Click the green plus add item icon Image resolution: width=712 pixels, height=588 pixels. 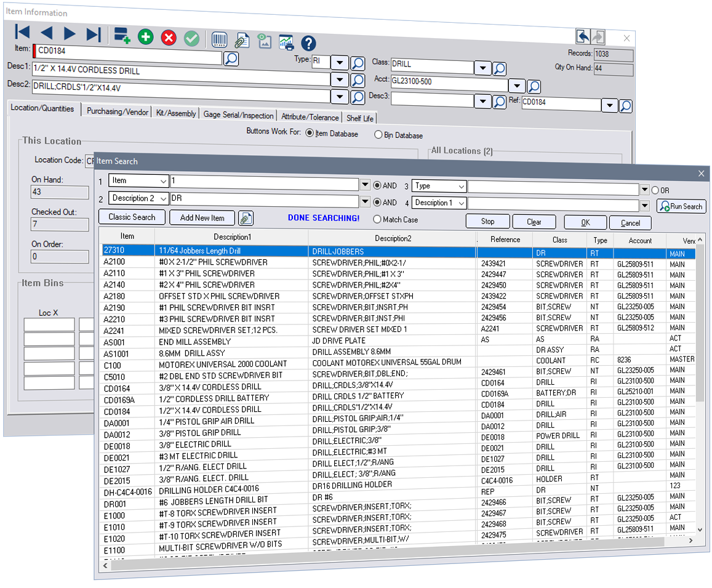click(146, 37)
